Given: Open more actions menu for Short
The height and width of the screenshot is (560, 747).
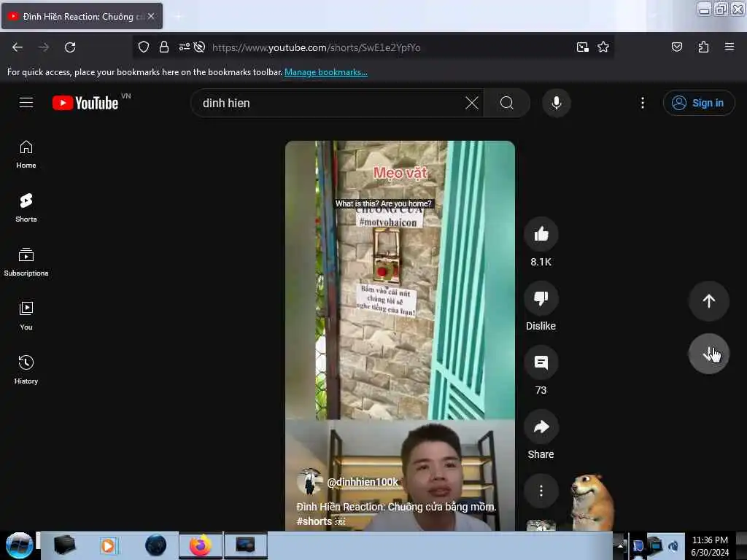Looking at the screenshot, I should click(x=541, y=491).
